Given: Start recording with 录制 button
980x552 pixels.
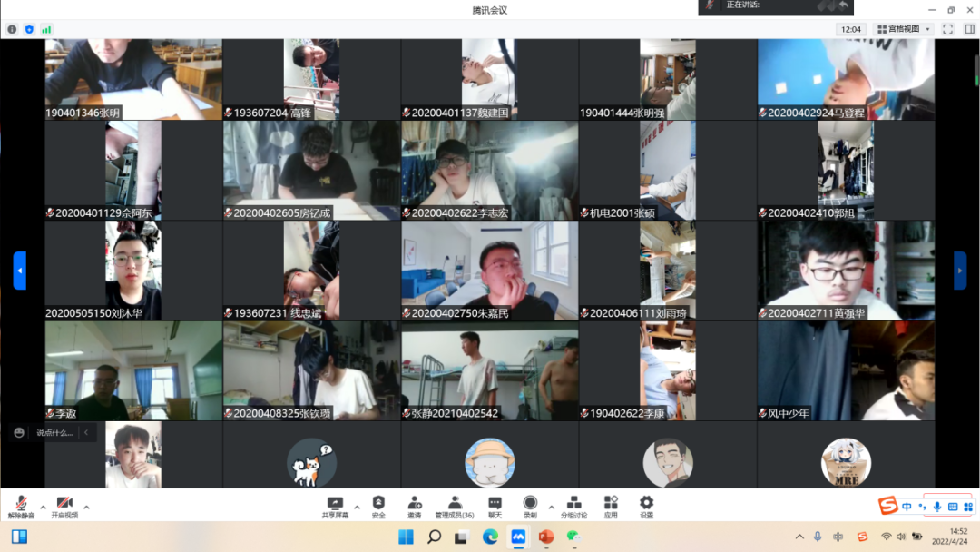Looking at the screenshot, I should click(530, 505).
